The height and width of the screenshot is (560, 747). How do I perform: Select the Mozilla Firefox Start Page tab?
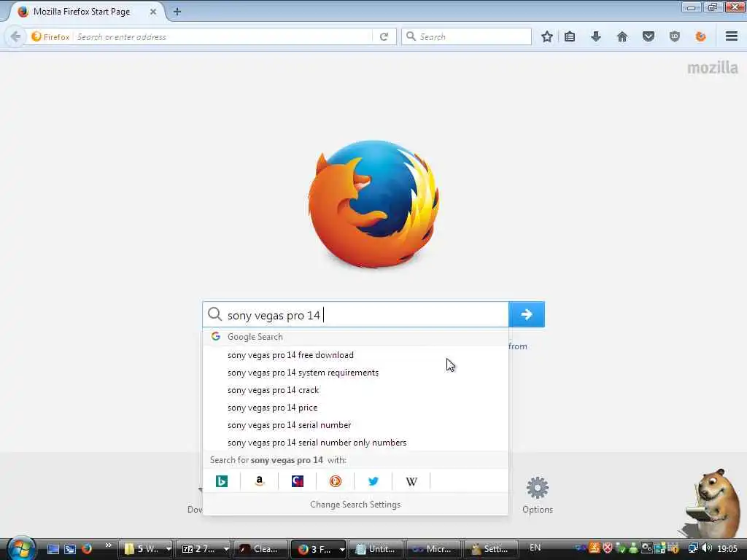pyautogui.click(x=82, y=12)
